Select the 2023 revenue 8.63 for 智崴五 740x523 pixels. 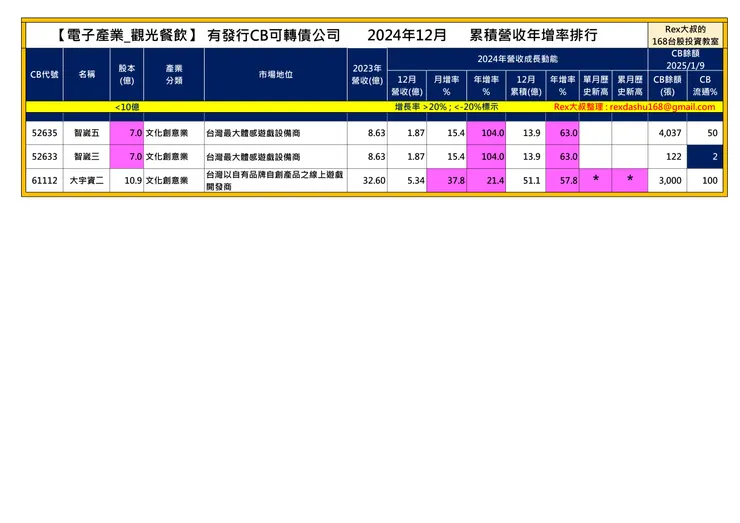click(x=367, y=133)
